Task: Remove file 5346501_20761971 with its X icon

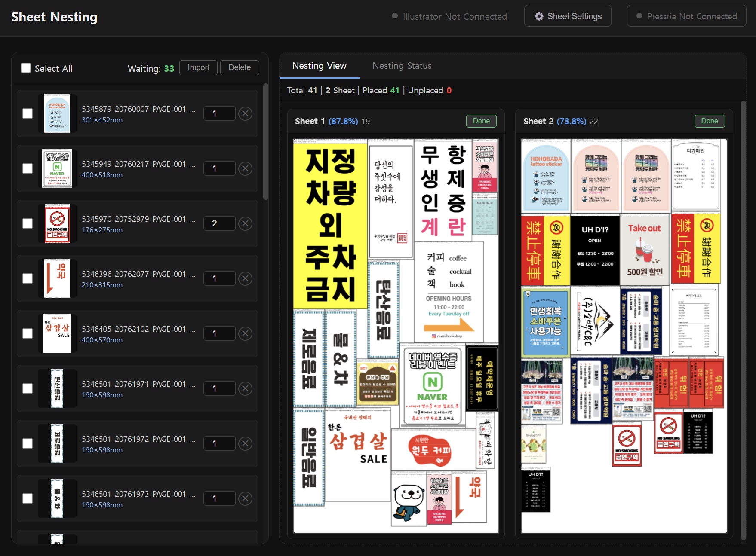Action: point(245,388)
